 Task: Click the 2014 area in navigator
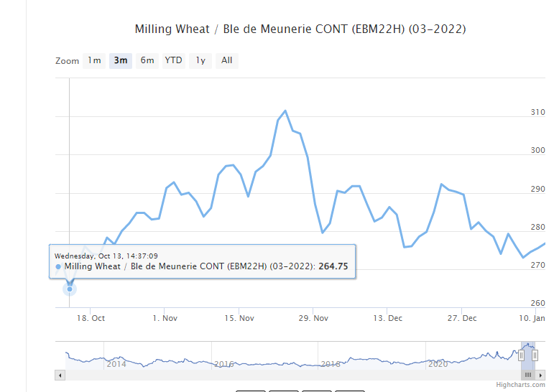tap(116, 364)
